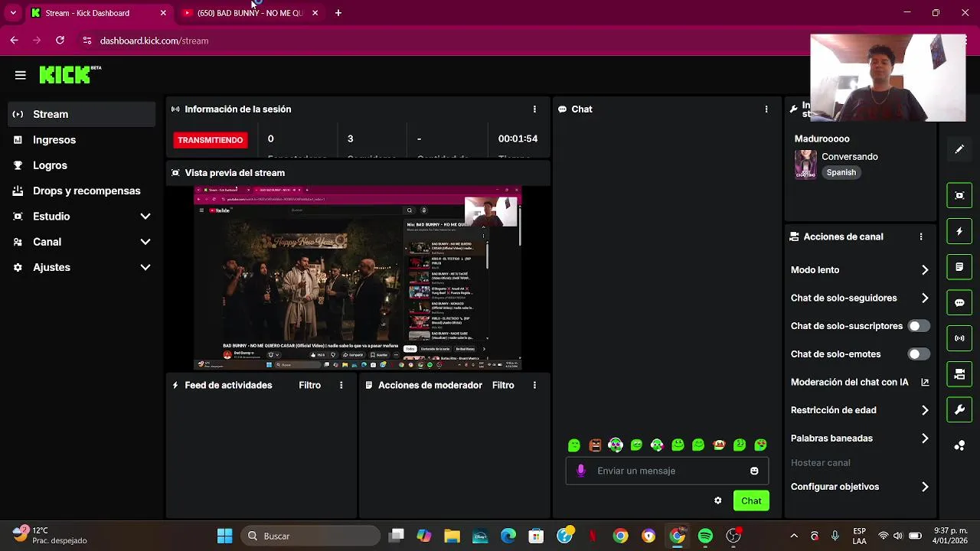This screenshot has width=980, height=551.
Task: Open Filtro in Acciones de moderador
Action: [503, 386]
